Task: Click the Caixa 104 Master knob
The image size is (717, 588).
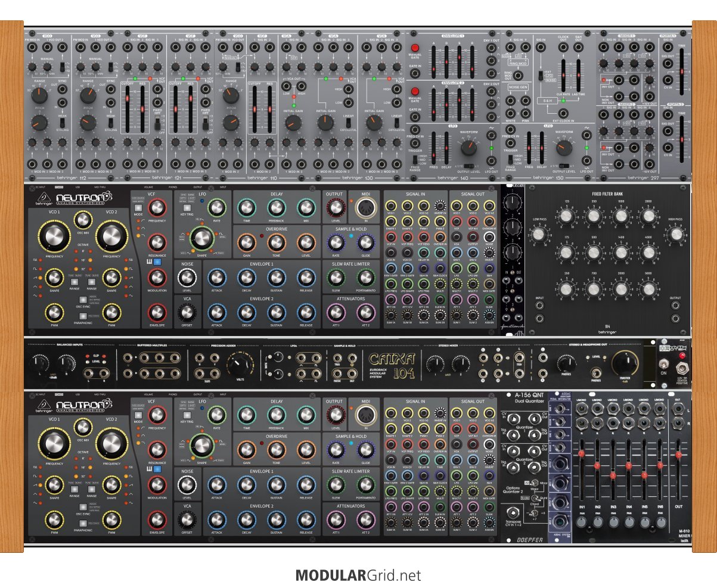Action: pyautogui.click(x=625, y=363)
